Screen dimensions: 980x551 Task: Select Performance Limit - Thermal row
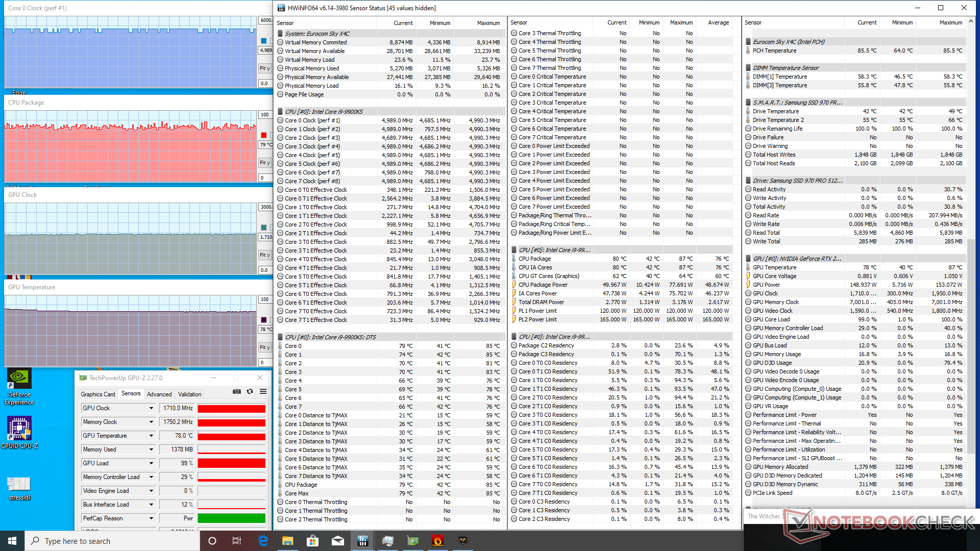(x=855, y=423)
